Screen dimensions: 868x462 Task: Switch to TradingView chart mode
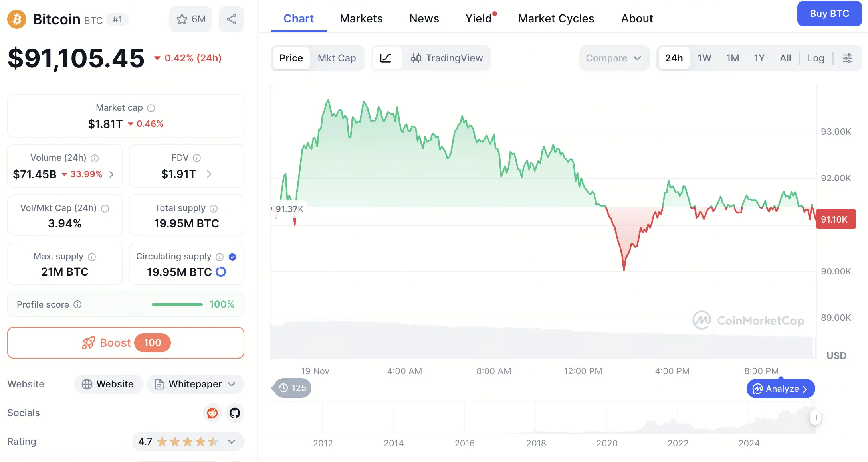447,58
